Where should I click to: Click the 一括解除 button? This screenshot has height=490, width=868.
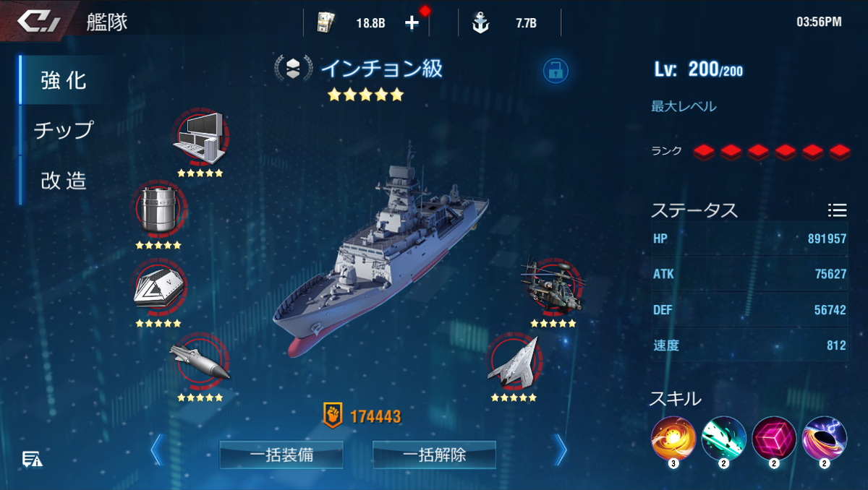tap(434, 455)
